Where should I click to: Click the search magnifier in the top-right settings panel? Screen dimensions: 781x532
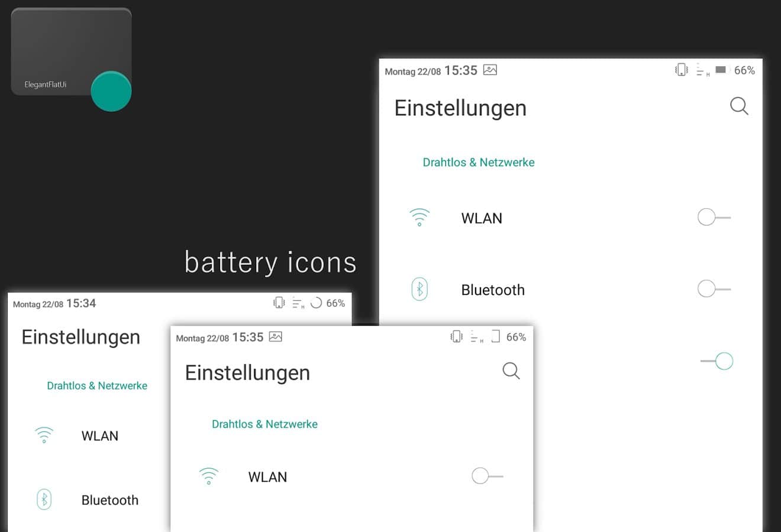739,106
